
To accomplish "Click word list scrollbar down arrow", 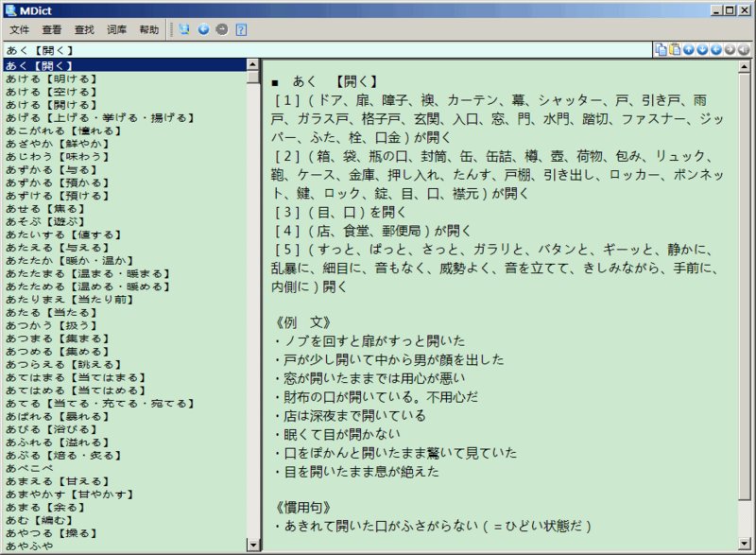I will coord(252,545).
